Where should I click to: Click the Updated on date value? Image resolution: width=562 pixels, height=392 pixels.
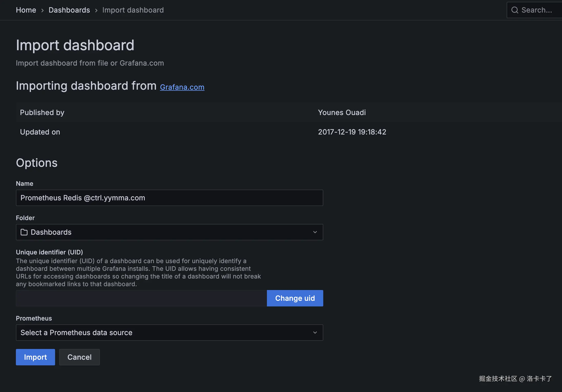tap(352, 132)
